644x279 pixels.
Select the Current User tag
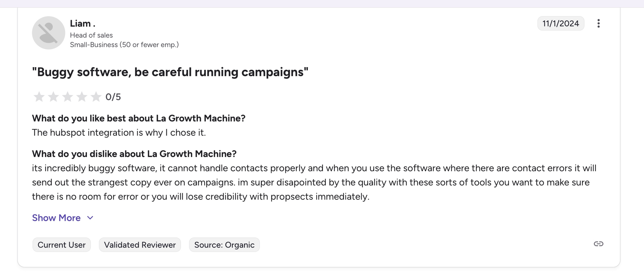tap(62, 245)
